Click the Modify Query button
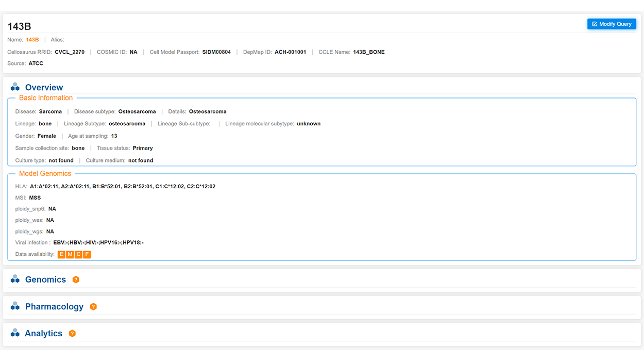Image resolution: width=644 pixels, height=361 pixels. pyautogui.click(x=612, y=24)
